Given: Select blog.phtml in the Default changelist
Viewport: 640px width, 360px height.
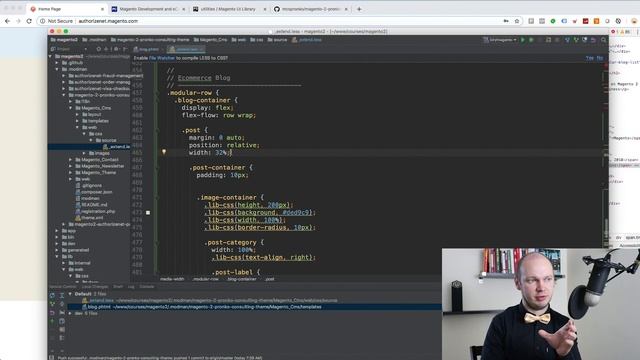Looking at the screenshot, I should [x=255, y=307].
